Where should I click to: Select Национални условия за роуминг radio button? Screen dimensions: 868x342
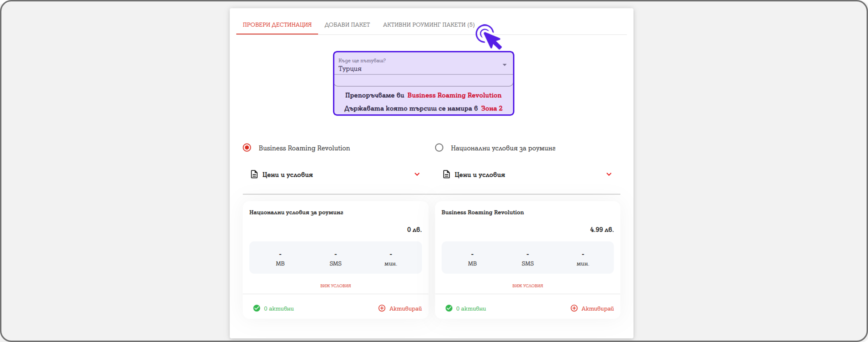[x=439, y=147]
